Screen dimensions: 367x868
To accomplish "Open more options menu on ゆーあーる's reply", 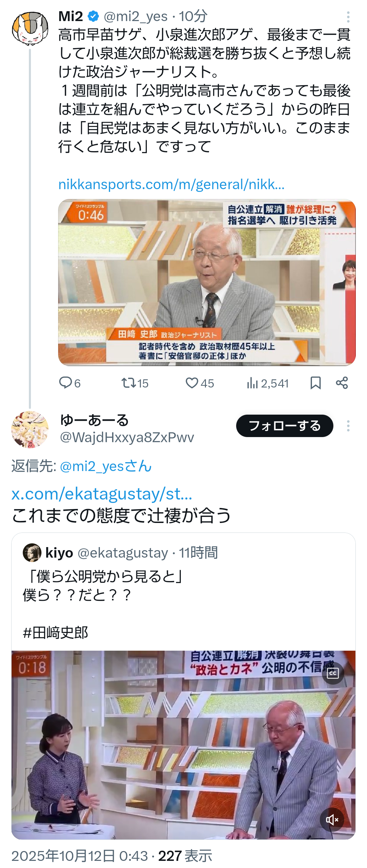I will coord(348,426).
